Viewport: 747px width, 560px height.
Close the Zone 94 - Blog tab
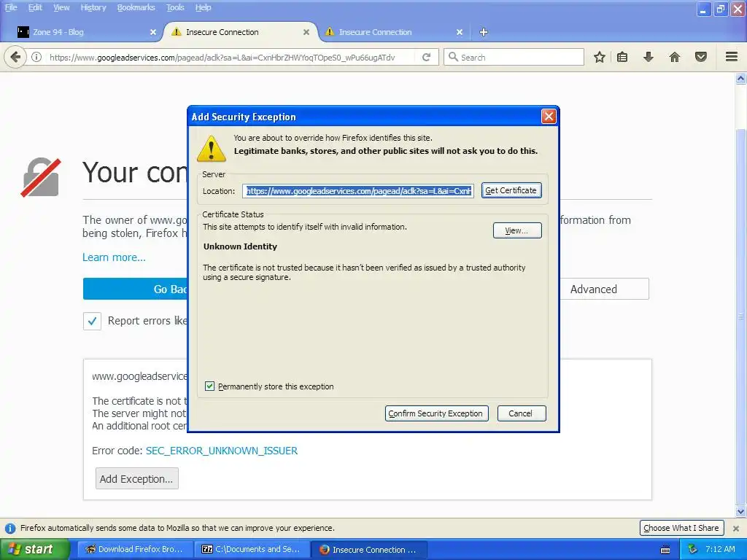coord(153,32)
